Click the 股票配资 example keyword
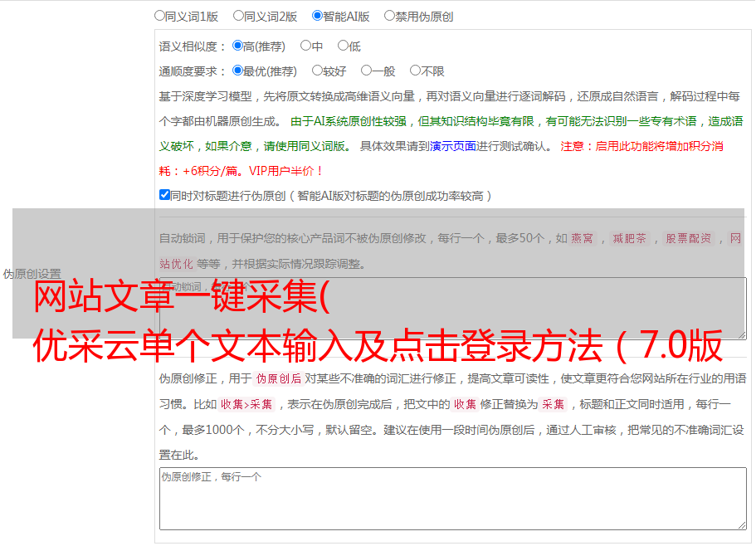 coord(689,238)
